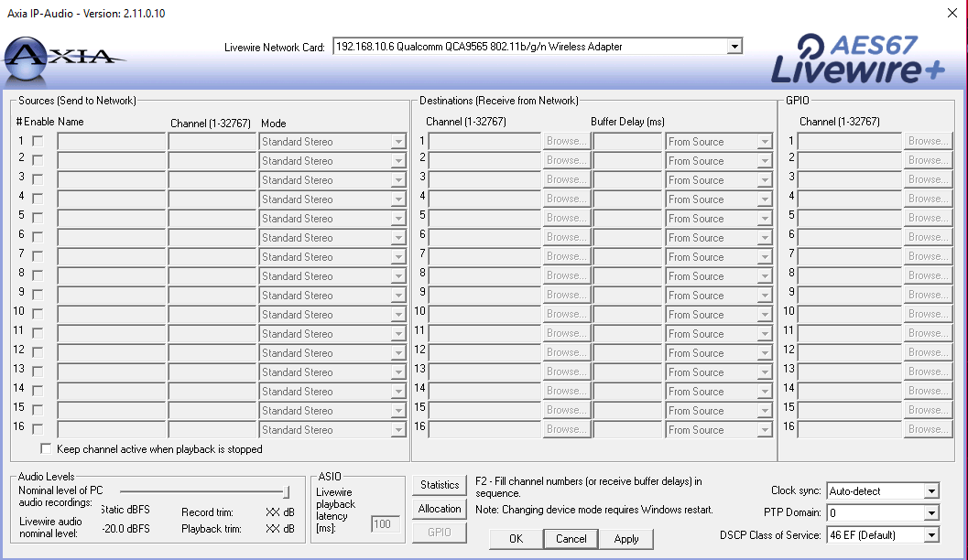The height and width of the screenshot is (560, 968).
Task: Open the Livewire Network Card dropdown
Action: pyautogui.click(x=734, y=47)
